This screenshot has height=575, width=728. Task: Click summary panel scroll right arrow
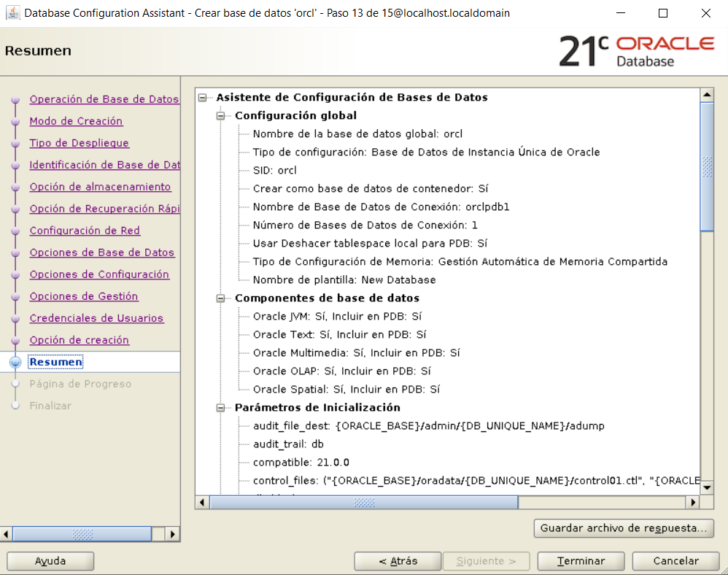click(693, 502)
